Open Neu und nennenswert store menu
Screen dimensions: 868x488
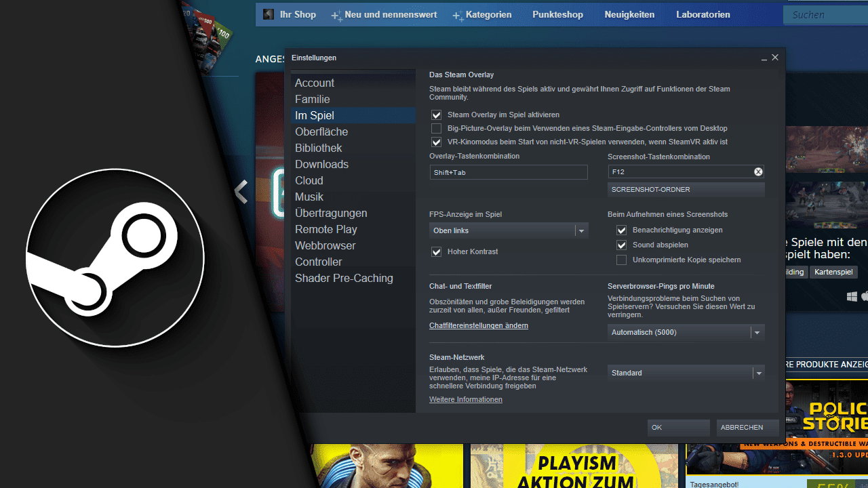pos(391,14)
